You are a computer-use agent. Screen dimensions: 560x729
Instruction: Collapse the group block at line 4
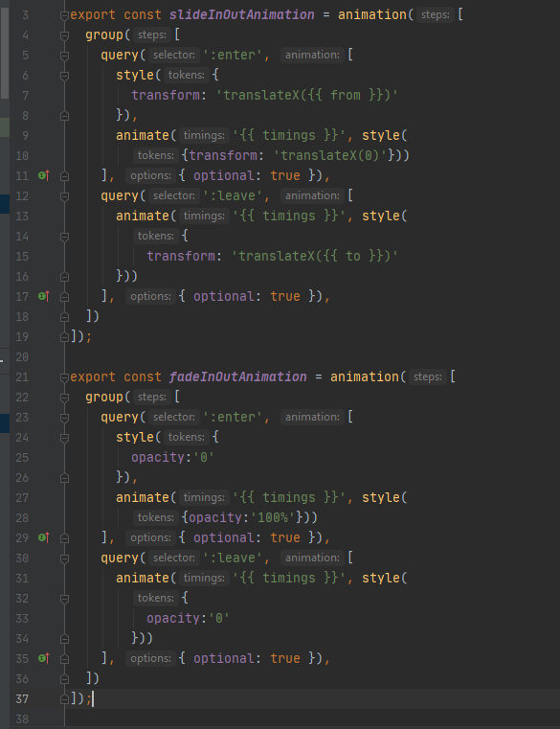click(x=64, y=35)
